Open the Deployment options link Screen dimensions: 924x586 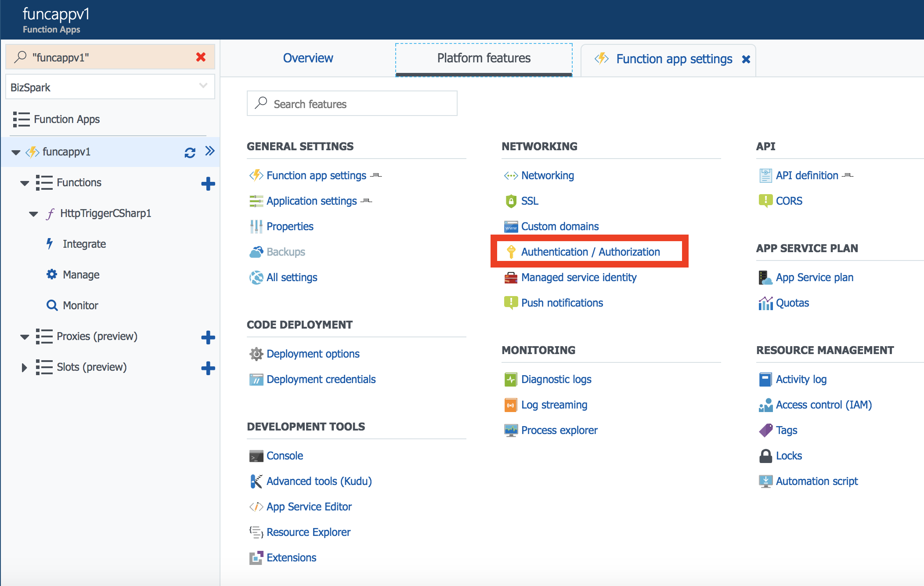click(x=312, y=353)
